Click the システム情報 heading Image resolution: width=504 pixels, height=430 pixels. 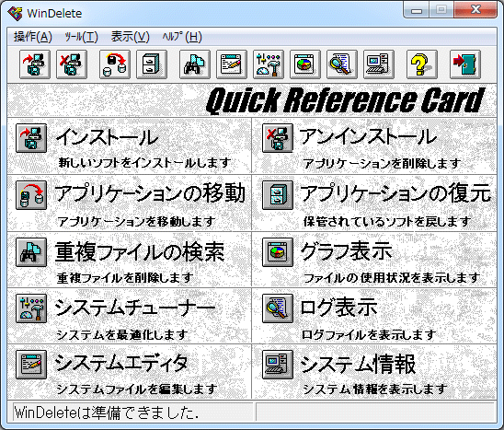358,364
